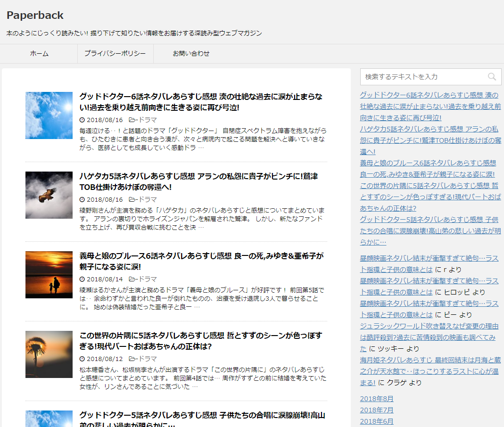Open グッドドクター6話 article headline in main list
504x427 pixels.
click(201, 102)
